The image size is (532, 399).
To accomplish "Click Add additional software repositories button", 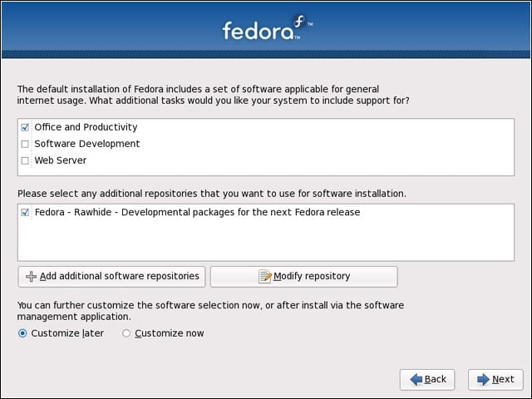I will pos(111,277).
